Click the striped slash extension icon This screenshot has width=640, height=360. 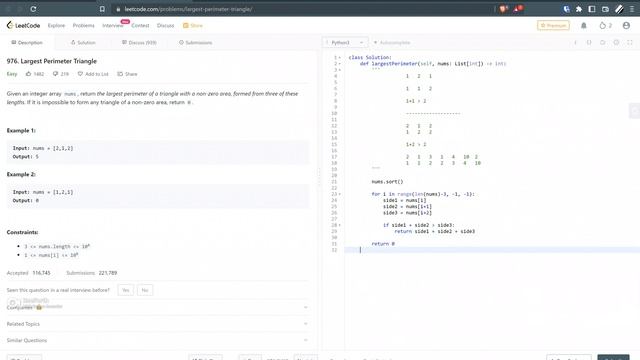pyautogui.click(x=619, y=9)
